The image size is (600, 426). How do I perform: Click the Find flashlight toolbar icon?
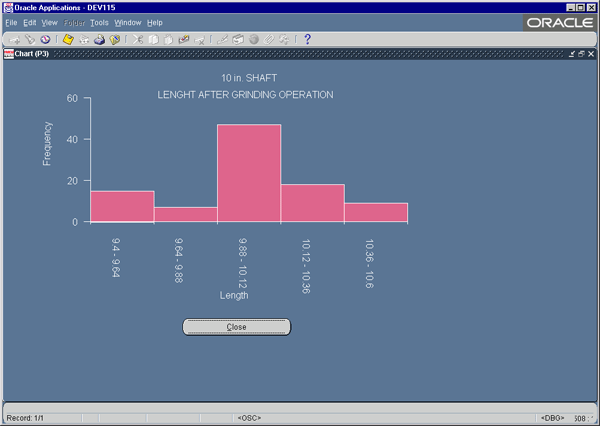(30, 39)
